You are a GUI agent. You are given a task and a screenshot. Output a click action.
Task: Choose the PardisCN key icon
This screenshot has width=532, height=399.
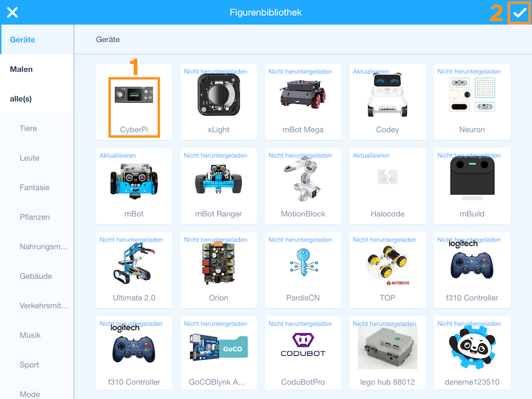[x=304, y=263]
